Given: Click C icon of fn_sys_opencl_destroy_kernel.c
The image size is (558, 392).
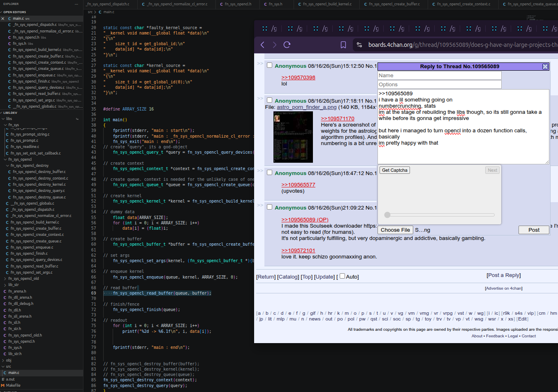Looking at the screenshot, I should [9, 184].
